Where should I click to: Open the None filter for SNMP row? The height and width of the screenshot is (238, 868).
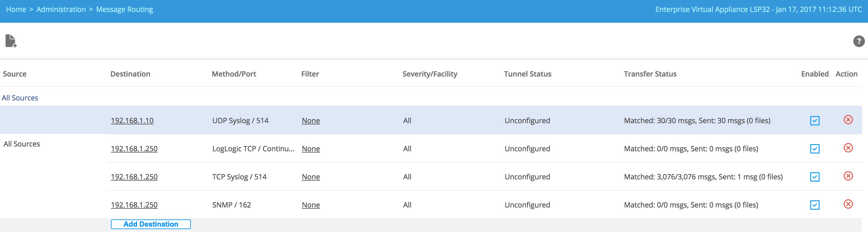(311, 205)
